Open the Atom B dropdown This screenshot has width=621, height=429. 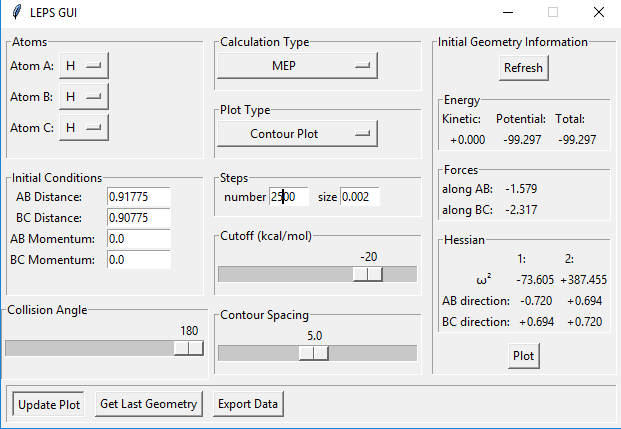(84, 97)
